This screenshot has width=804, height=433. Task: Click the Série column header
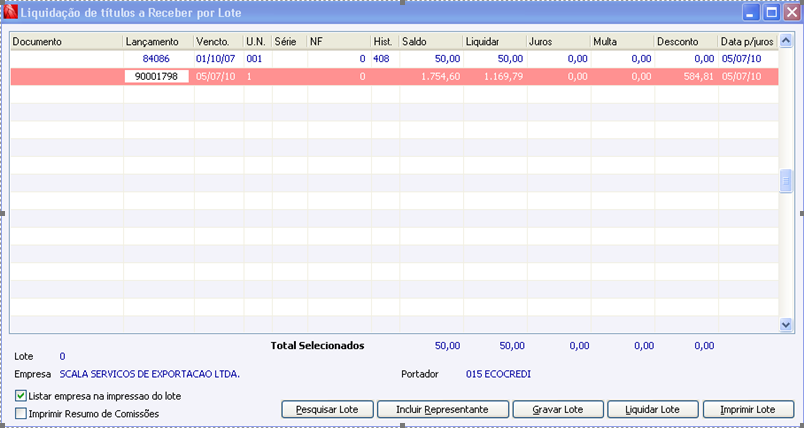coord(290,42)
